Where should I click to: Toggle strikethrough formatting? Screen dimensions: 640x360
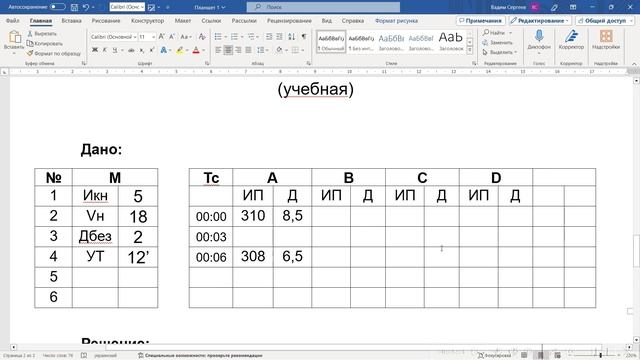pyautogui.click(x=131, y=50)
